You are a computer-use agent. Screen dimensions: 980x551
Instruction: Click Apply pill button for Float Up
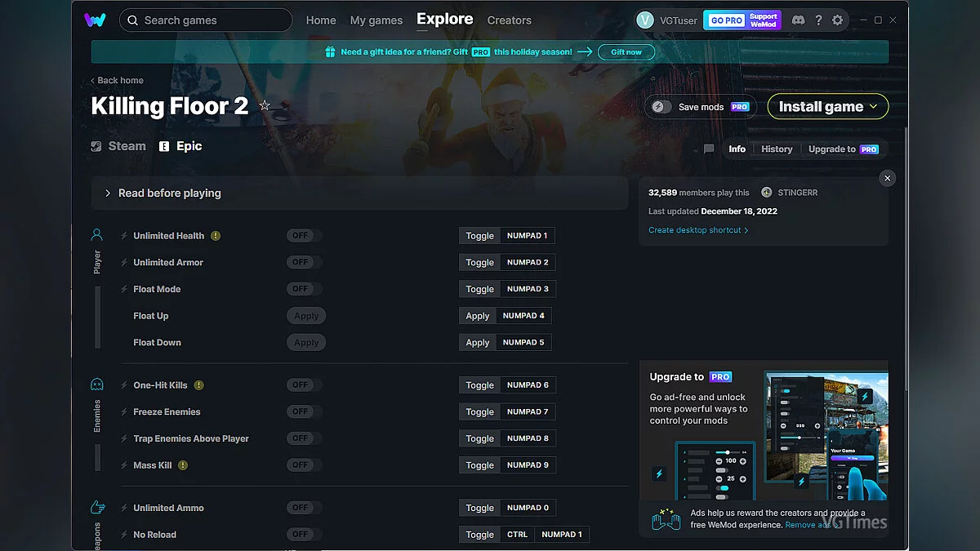pos(306,316)
